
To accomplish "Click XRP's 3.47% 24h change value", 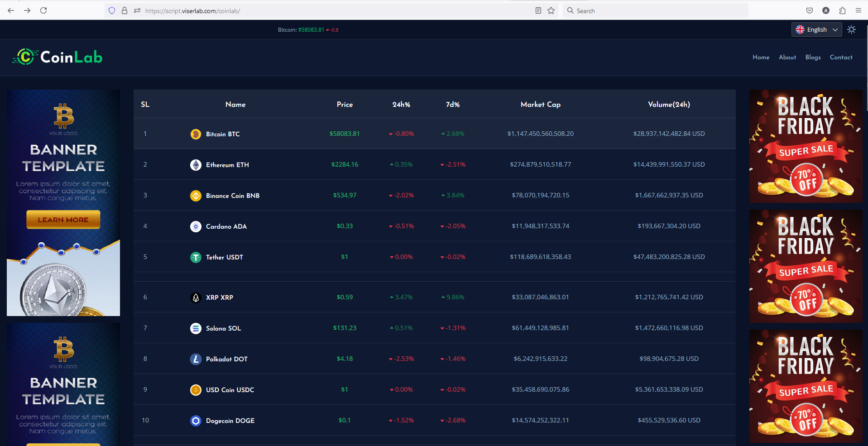I will (x=401, y=297).
